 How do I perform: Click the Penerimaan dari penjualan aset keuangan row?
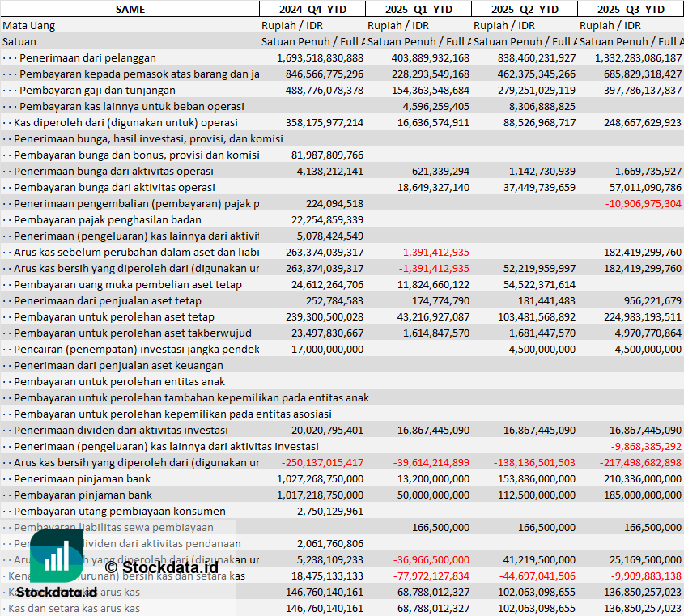[118, 365]
